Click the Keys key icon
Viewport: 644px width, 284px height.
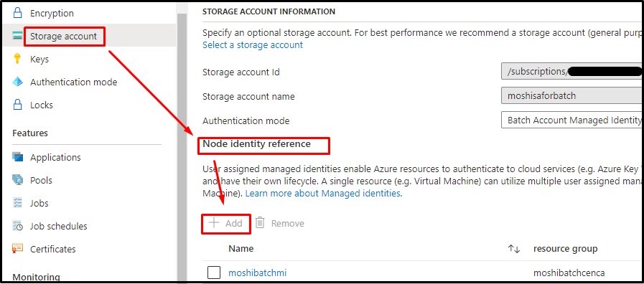pos(17,59)
